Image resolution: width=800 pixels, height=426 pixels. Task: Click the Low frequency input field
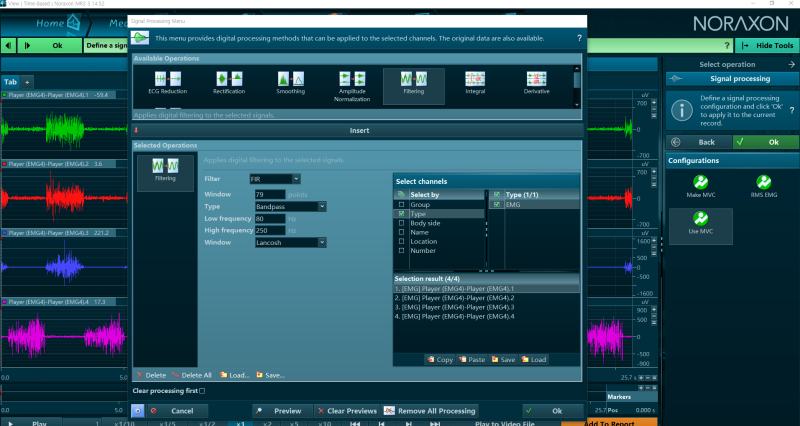coord(270,218)
